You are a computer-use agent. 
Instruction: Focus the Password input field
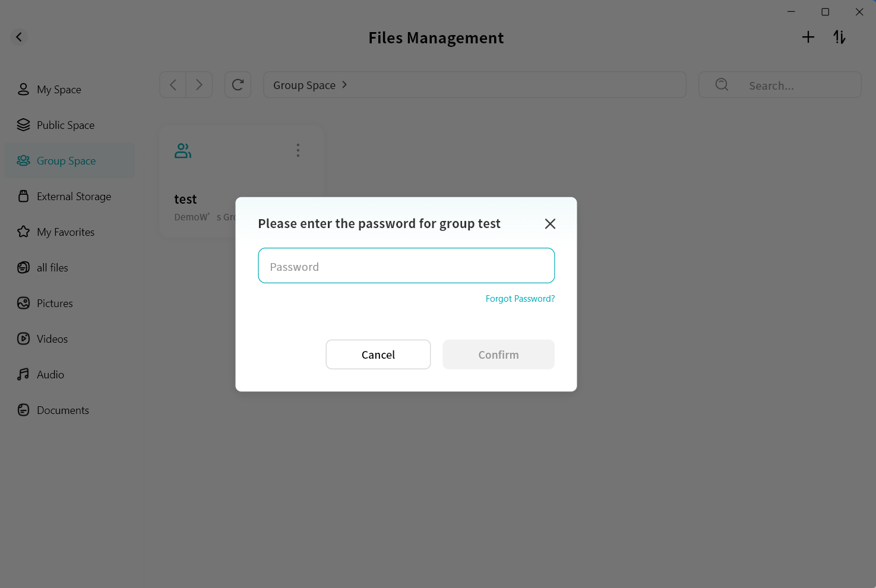(406, 266)
